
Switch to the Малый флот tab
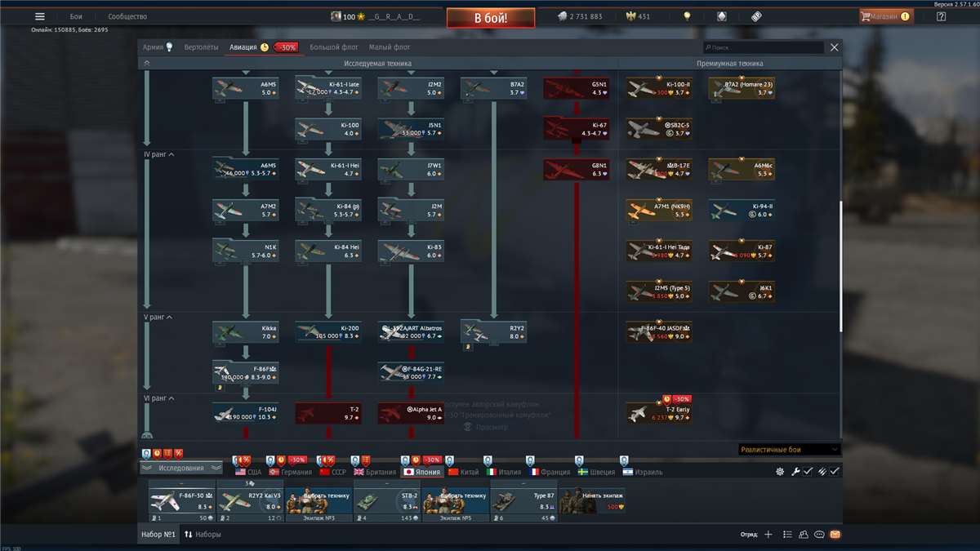pyautogui.click(x=390, y=47)
